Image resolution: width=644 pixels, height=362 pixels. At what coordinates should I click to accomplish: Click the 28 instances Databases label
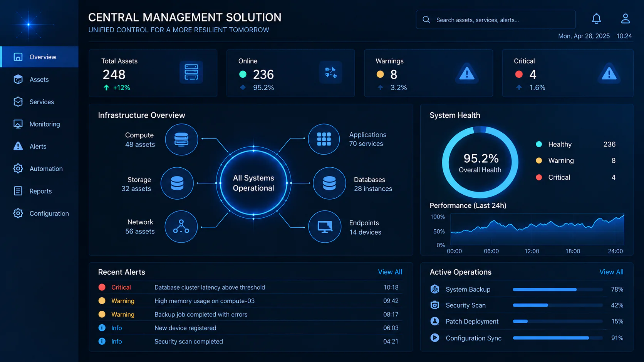tap(373, 189)
